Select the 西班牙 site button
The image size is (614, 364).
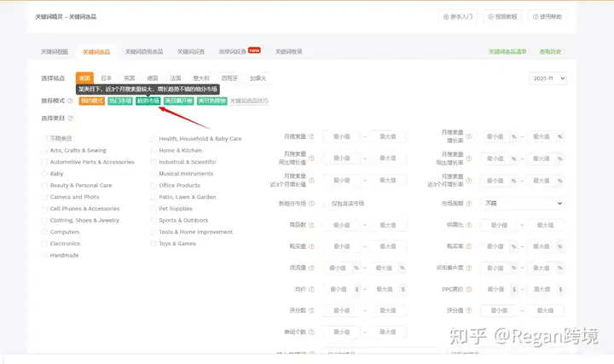tap(229, 78)
